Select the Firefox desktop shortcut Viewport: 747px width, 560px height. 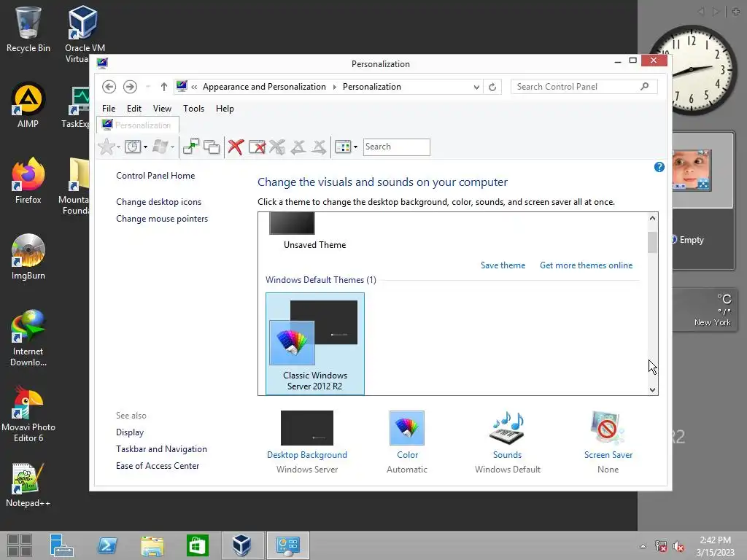pyautogui.click(x=28, y=181)
